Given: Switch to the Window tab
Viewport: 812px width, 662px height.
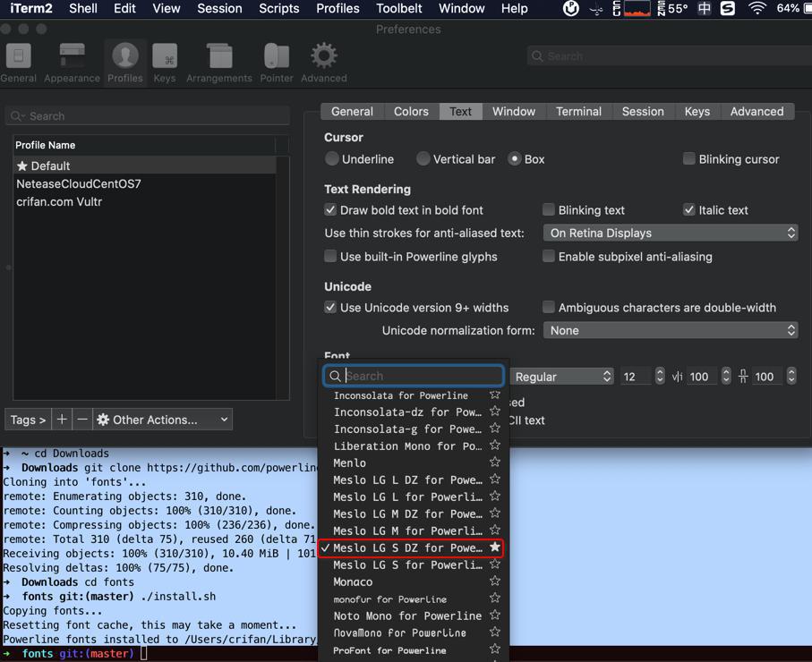Looking at the screenshot, I should (x=514, y=111).
